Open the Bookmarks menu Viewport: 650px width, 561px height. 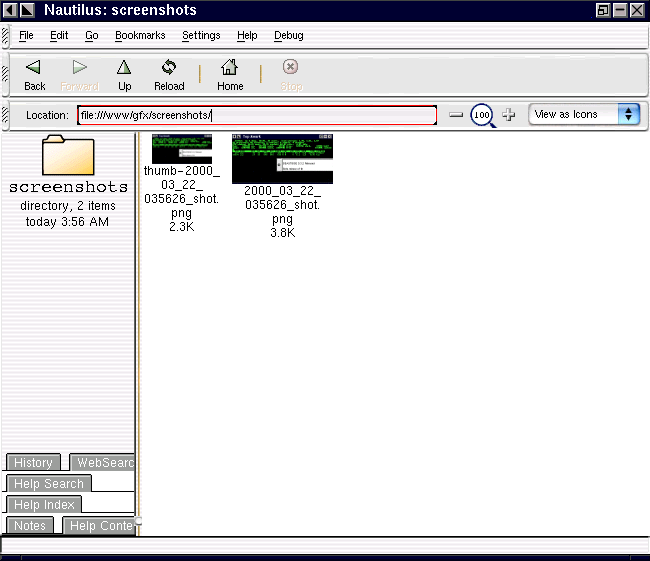click(140, 36)
